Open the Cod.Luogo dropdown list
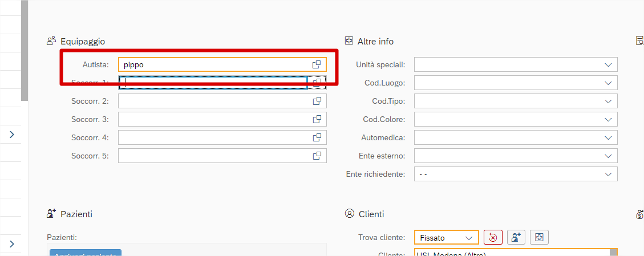The image size is (644, 256). tap(608, 83)
